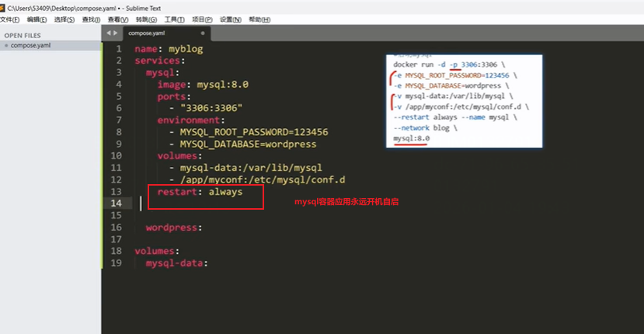644x334 pixels.
Task: Click MYSQL_DATABASE=wordpress entry
Action: [x=248, y=144]
